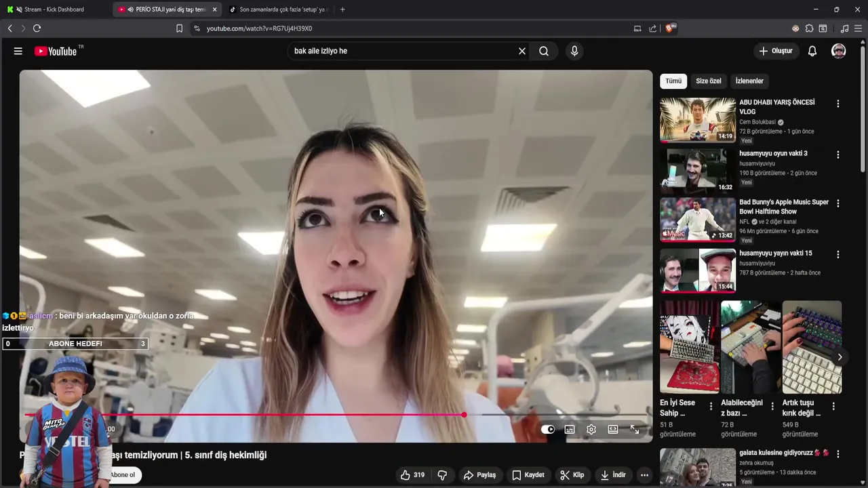Open more actions ellipsis under video
Screen dimensions: 868x488
pyautogui.click(x=645, y=475)
